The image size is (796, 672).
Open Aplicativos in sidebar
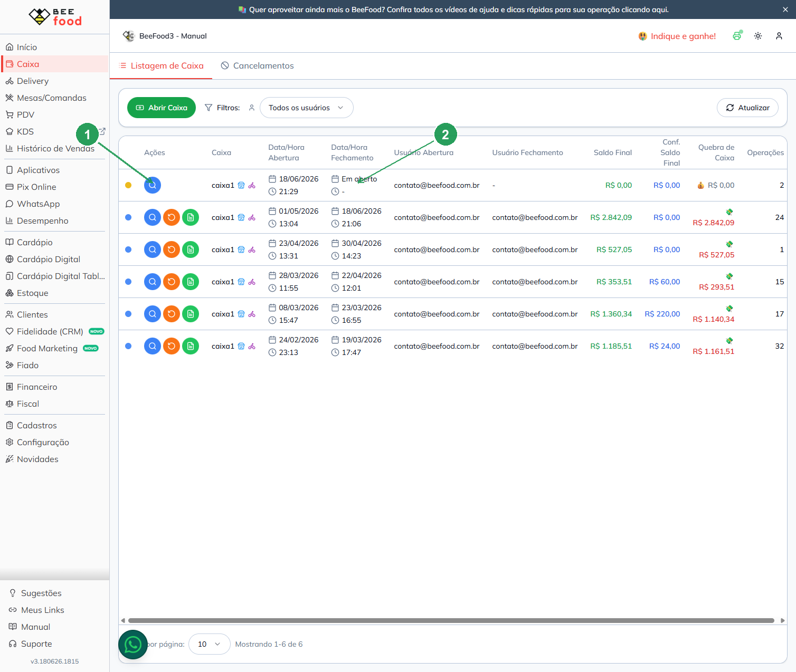[x=55, y=170]
